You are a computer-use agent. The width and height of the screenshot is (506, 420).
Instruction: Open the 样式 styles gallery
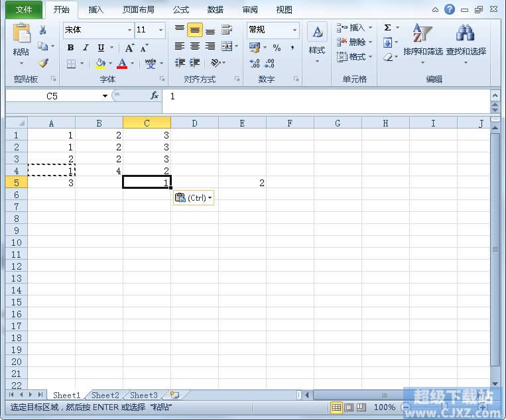tap(317, 42)
